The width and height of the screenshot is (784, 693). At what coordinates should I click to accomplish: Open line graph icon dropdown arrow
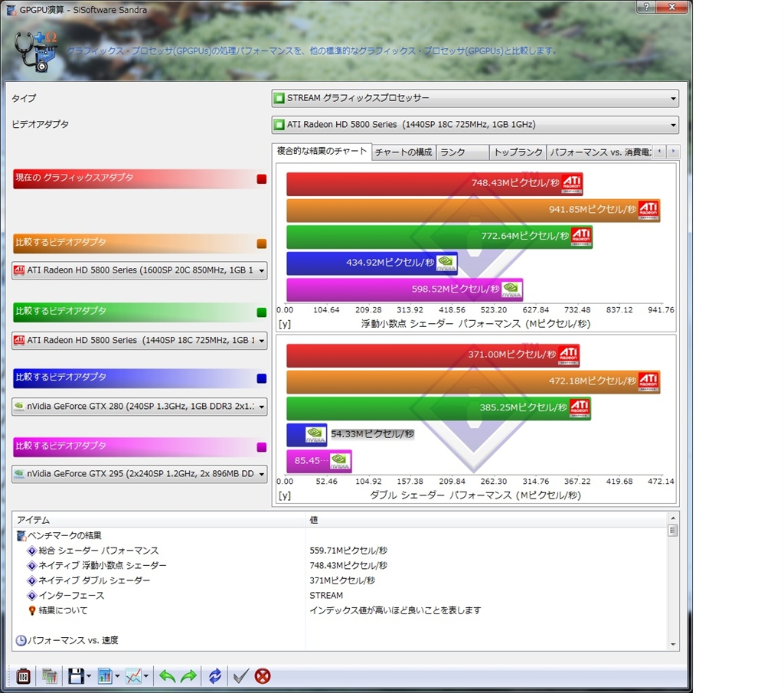click(146, 676)
